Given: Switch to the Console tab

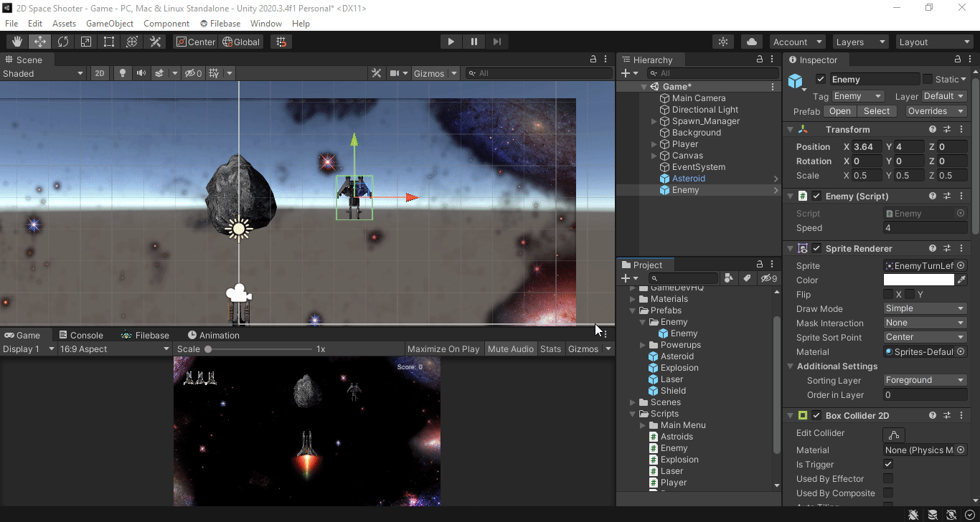Looking at the screenshot, I should (x=80, y=335).
